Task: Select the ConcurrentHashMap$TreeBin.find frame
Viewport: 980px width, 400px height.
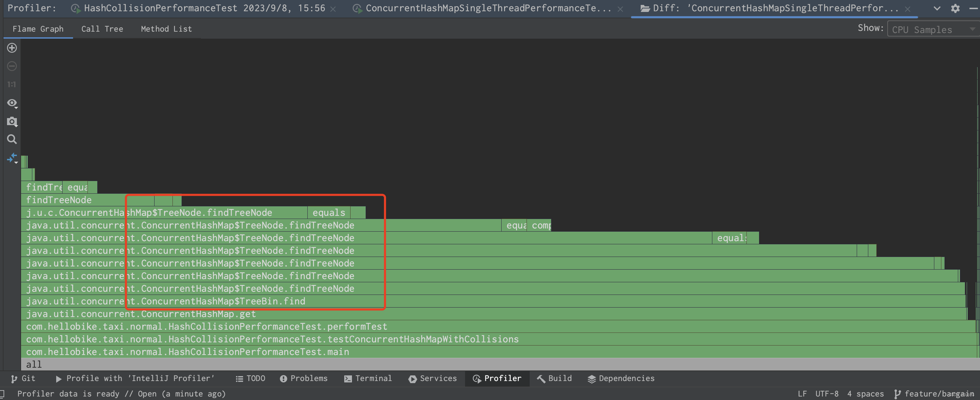Action: (494, 301)
